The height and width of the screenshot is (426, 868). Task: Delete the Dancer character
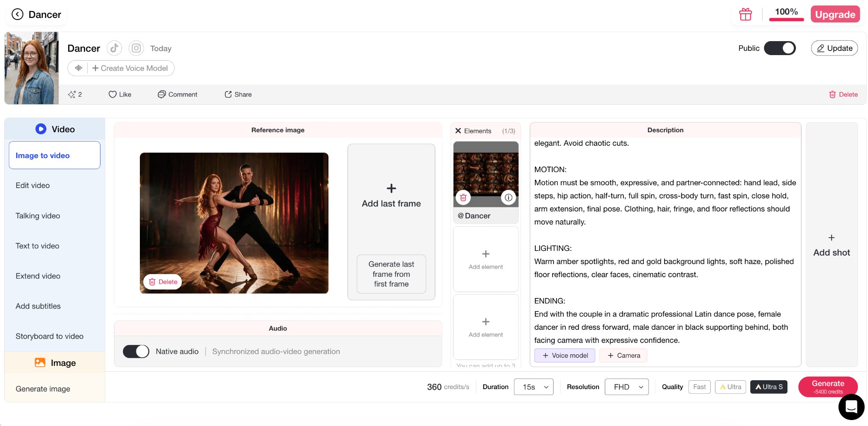(x=843, y=95)
